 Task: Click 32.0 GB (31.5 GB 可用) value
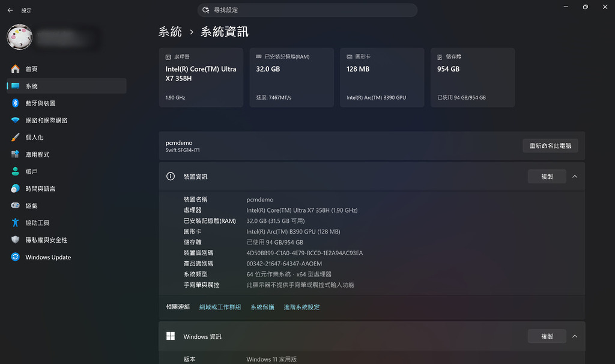pos(275,221)
